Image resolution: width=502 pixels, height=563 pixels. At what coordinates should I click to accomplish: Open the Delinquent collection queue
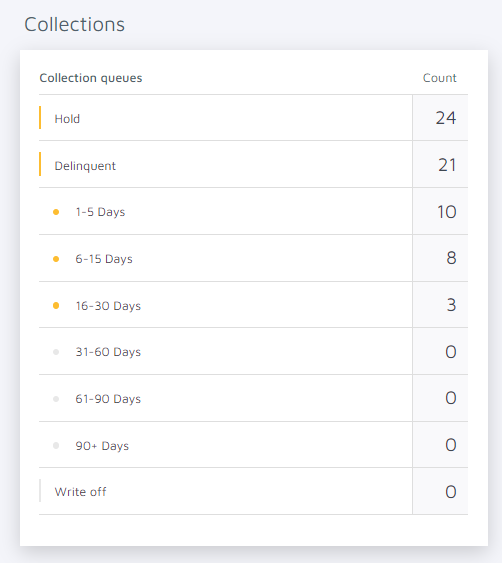(x=253, y=164)
